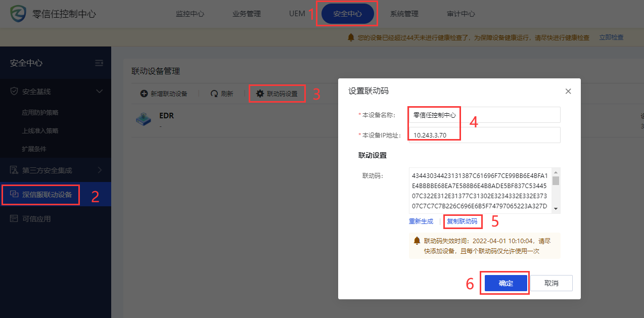Viewport: 644px width, 318px height.
Task: Click the bell notification icon in the banner
Action: click(x=351, y=37)
